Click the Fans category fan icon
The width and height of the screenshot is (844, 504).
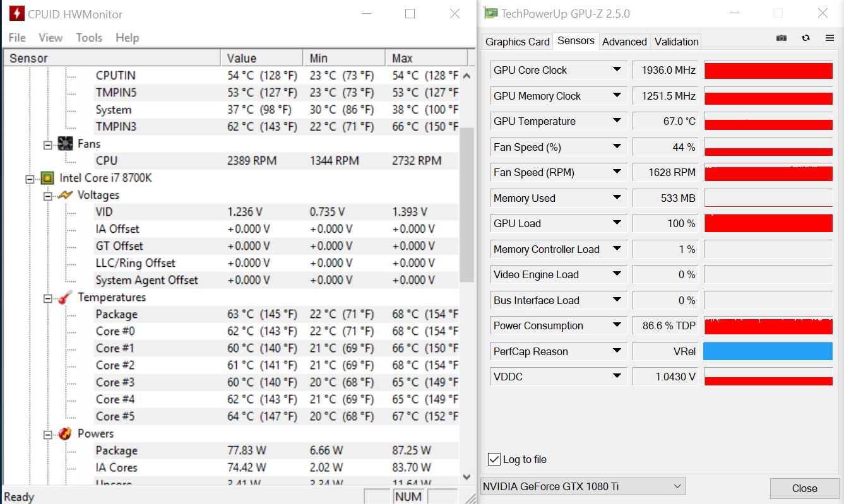65,144
